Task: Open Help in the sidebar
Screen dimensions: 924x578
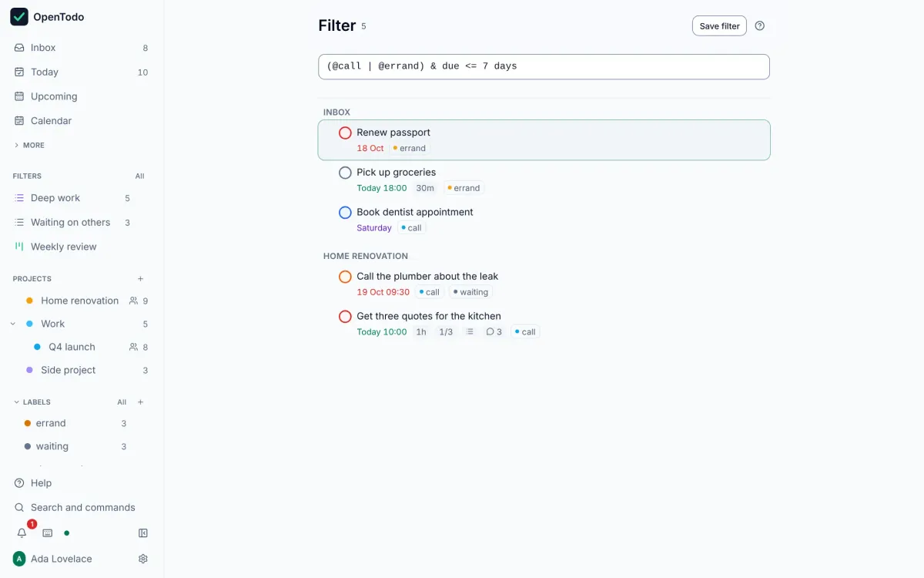Action: point(82,483)
